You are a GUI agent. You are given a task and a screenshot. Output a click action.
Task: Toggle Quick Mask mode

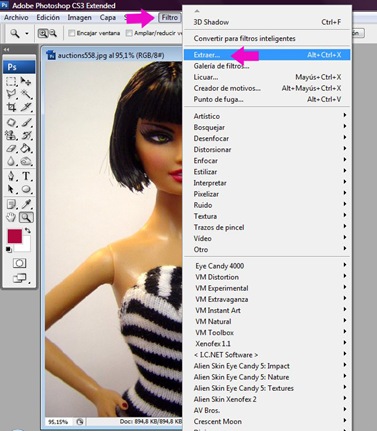coord(19,263)
